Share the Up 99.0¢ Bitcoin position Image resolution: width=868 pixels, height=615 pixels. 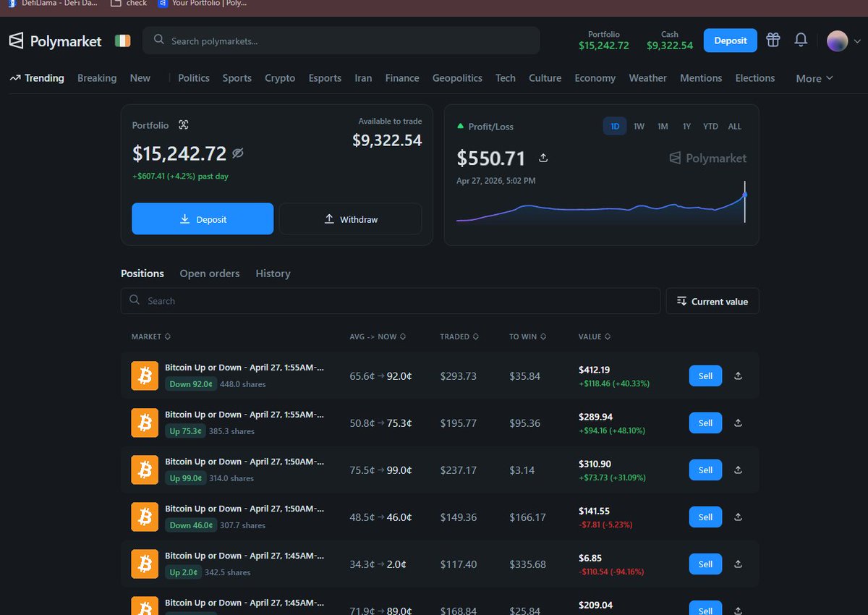738,470
